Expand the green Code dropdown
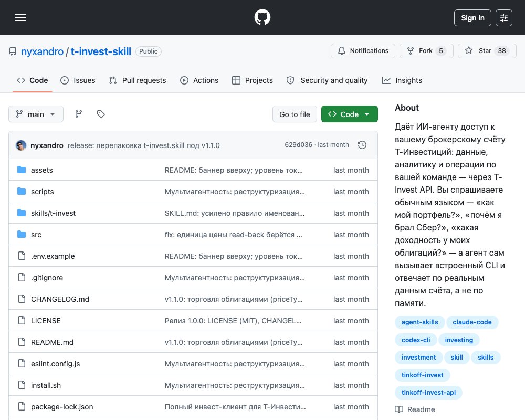This screenshot has height=420, width=525. click(x=350, y=114)
